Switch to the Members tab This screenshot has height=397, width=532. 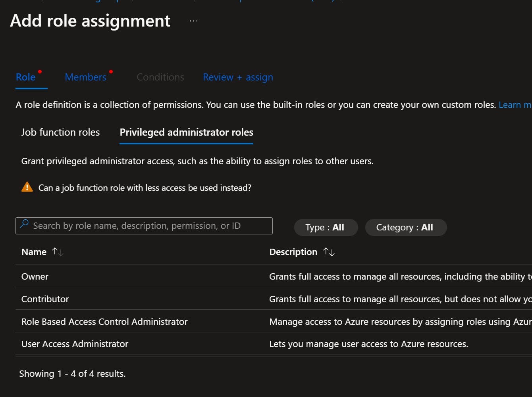(85, 77)
